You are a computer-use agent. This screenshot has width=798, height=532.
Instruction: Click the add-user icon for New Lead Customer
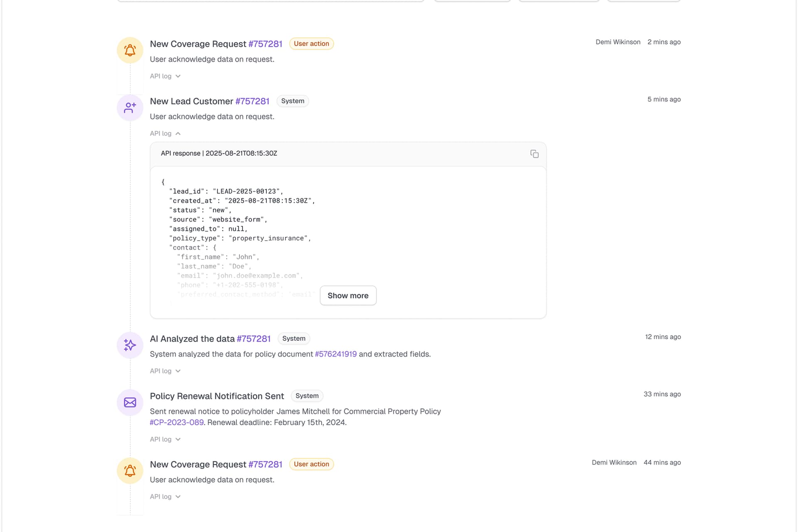point(130,108)
